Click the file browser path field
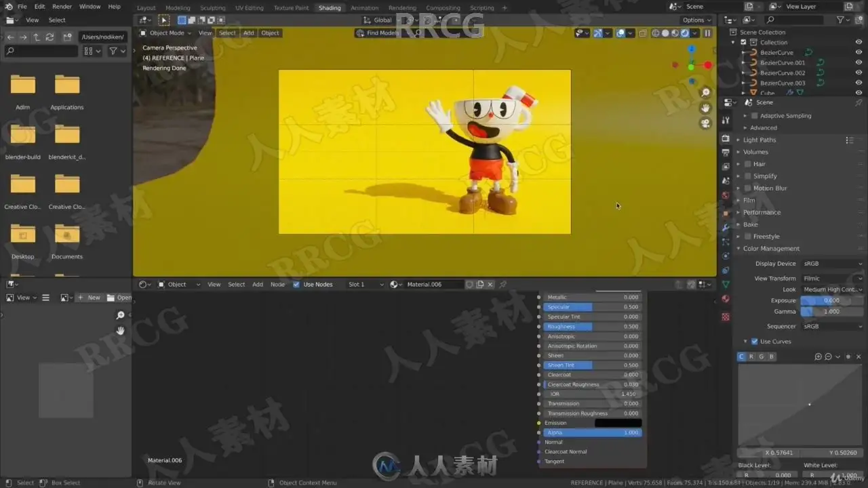Image resolution: width=868 pixels, height=488 pixels. click(x=102, y=37)
